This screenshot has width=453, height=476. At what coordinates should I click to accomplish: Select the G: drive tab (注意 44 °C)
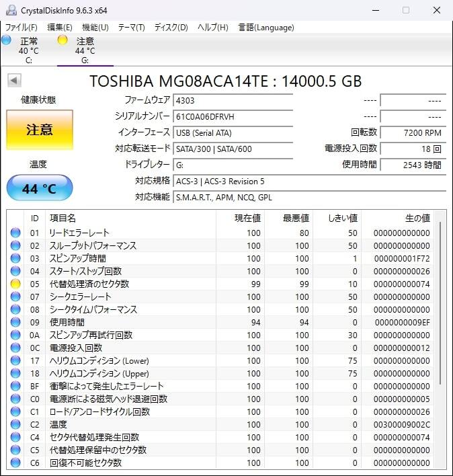85,50
